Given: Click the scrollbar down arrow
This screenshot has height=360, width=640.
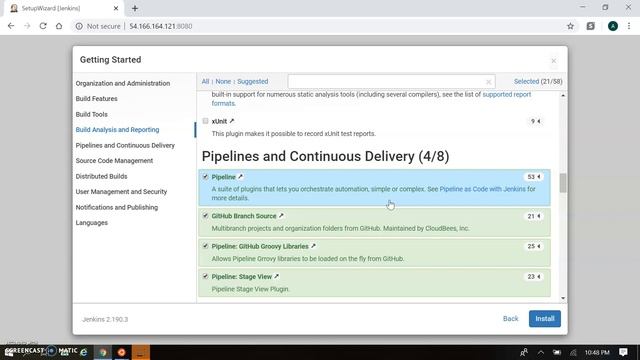Looking at the screenshot, I should pyautogui.click(x=563, y=298).
